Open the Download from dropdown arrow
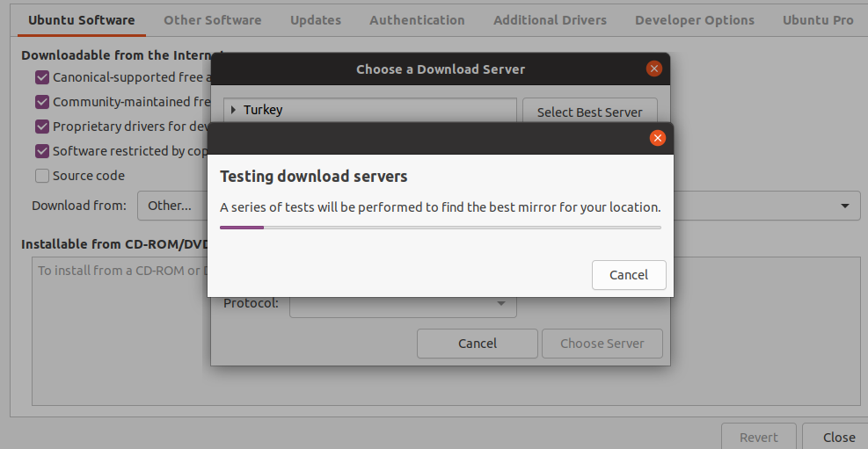 (x=845, y=206)
